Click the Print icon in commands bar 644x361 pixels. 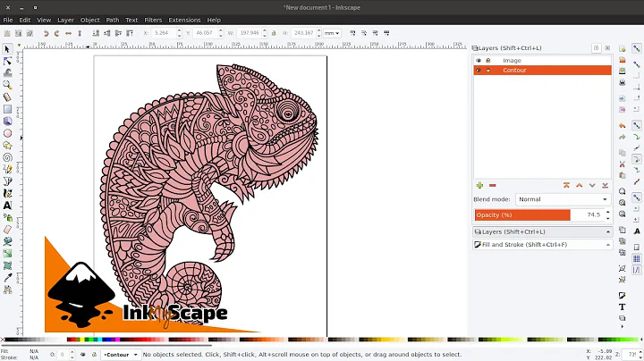pos(623,82)
